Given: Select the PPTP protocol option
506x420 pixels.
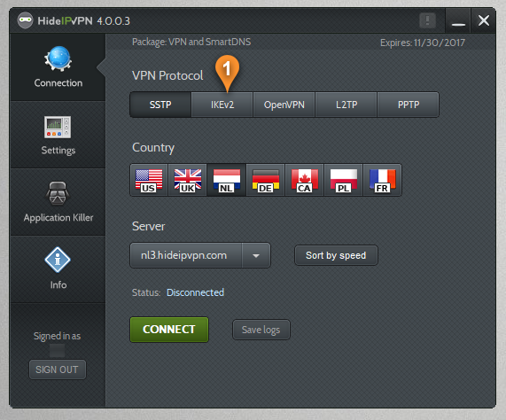Looking at the screenshot, I should (x=409, y=105).
